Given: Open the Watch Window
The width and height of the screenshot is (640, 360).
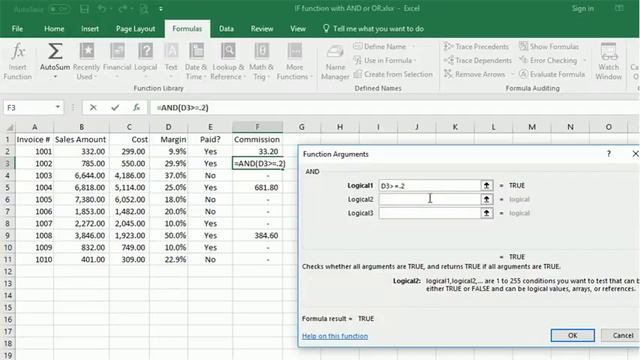Looking at the screenshot, I should 609,61.
